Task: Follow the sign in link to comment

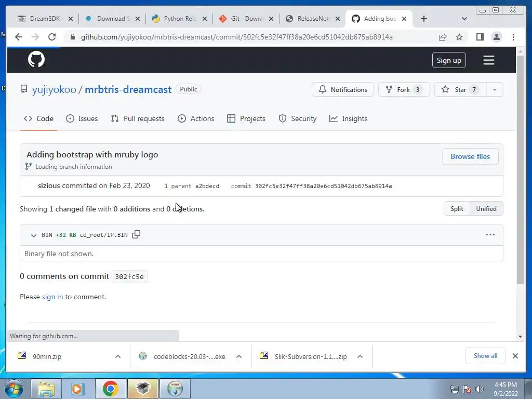Action: [52, 297]
